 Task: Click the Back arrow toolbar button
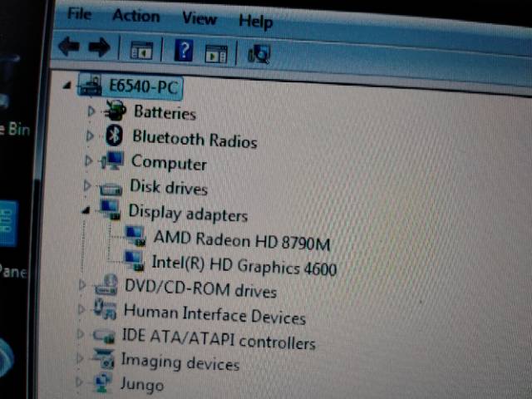pos(69,47)
